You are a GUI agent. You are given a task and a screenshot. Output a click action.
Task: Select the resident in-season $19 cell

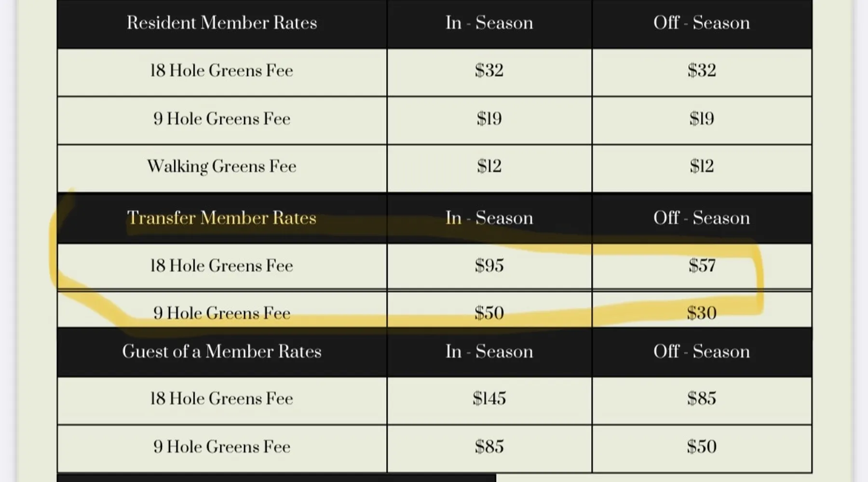[x=489, y=119]
